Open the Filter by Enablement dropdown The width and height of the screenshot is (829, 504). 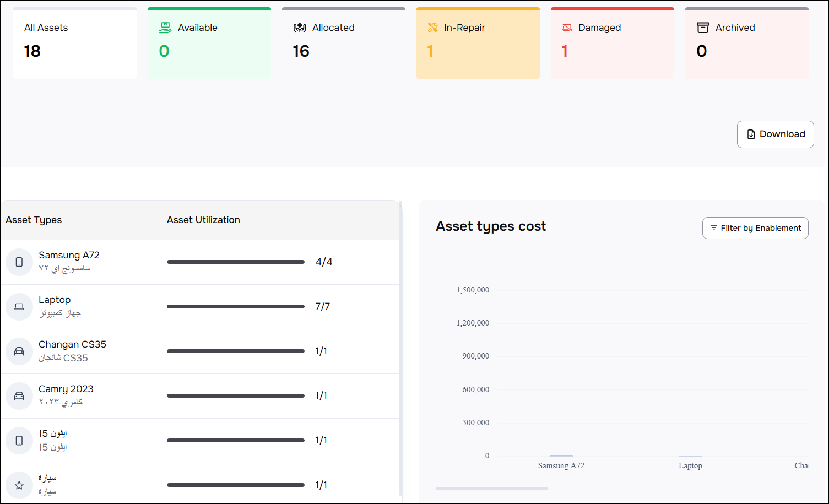click(755, 228)
